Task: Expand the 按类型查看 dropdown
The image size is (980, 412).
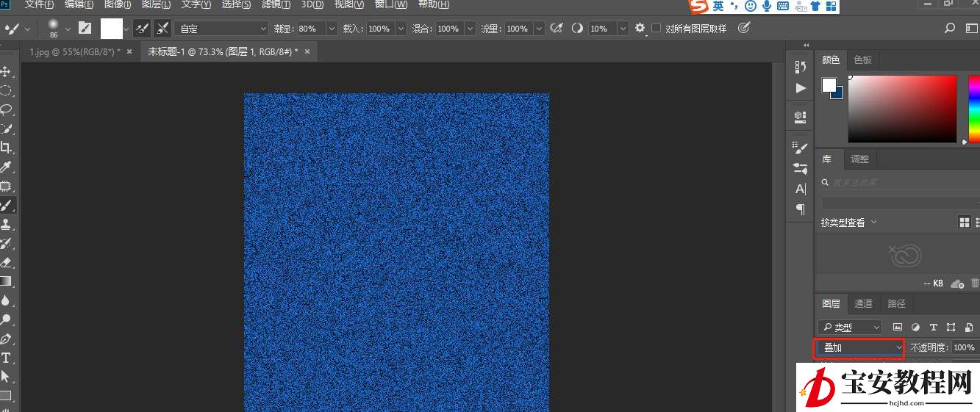Action: click(849, 222)
